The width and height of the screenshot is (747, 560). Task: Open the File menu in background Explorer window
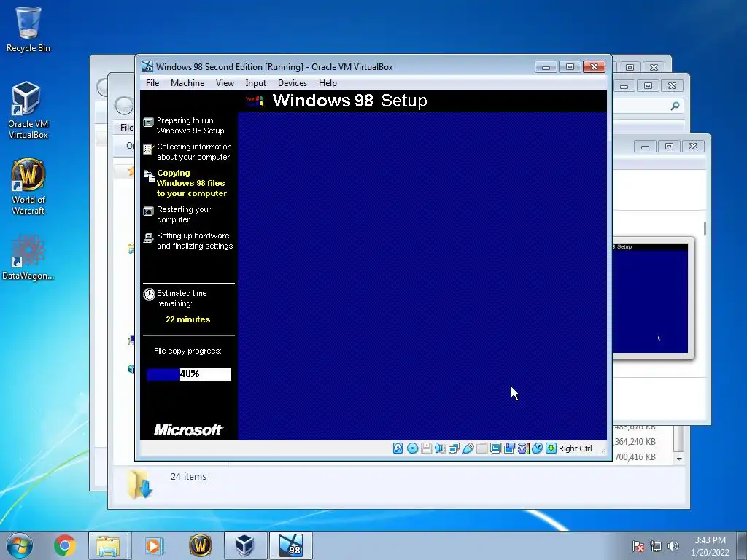click(x=127, y=128)
